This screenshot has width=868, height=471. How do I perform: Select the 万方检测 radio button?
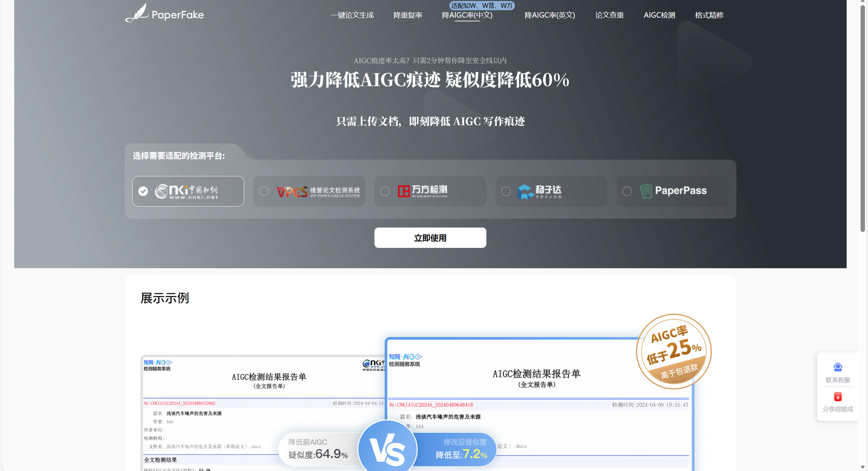[x=385, y=191]
